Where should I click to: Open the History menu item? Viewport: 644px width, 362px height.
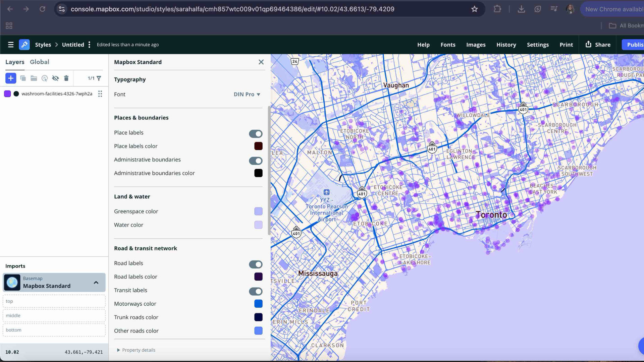point(506,44)
